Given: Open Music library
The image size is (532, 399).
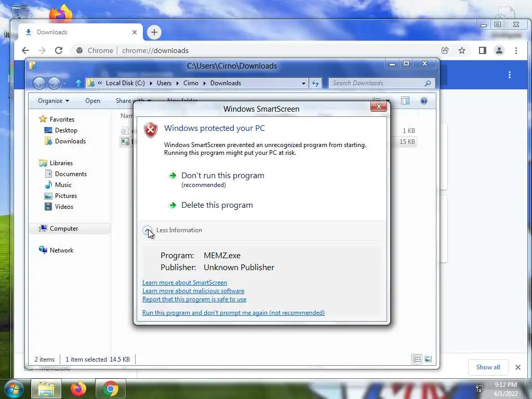Looking at the screenshot, I should 63,184.
